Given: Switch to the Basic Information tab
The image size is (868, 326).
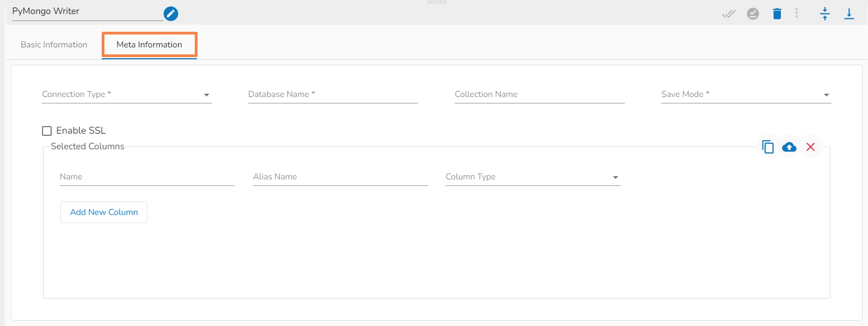Looking at the screenshot, I should click(54, 45).
